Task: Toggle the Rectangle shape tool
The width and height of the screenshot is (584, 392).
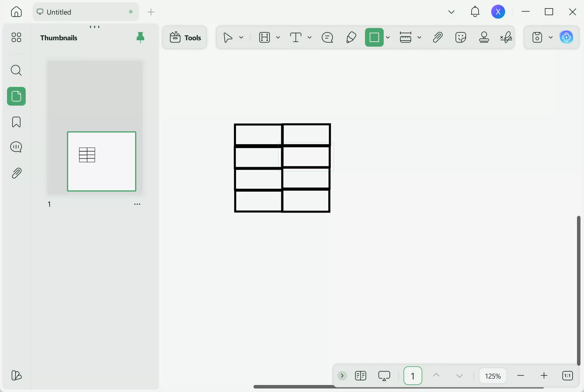Action: pos(374,37)
